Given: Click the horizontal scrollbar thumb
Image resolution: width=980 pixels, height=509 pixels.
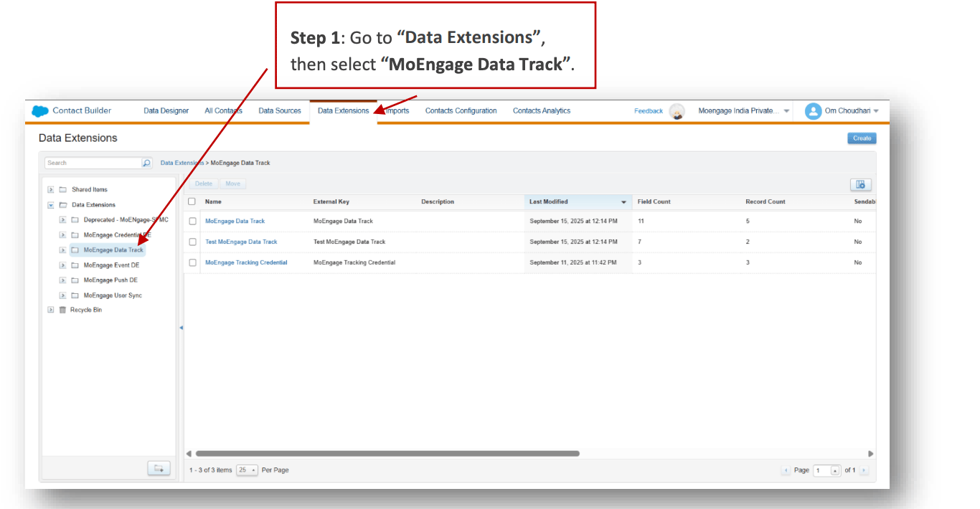Looking at the screenshot, I should click(387, 454).
